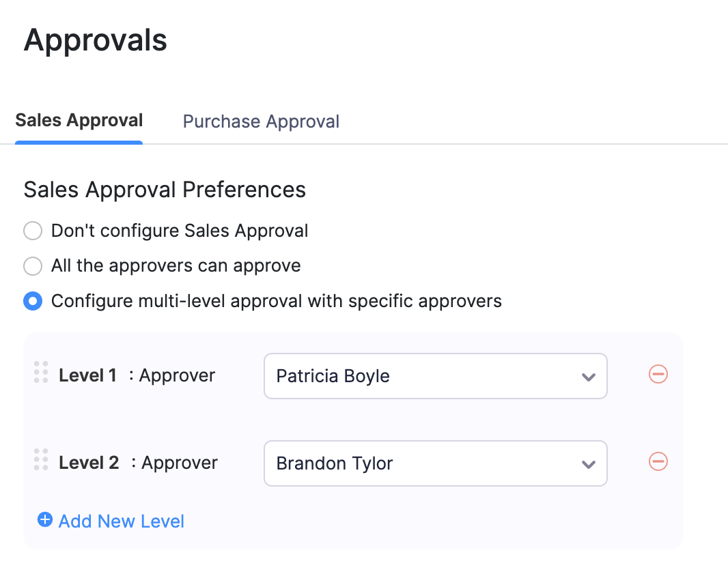Open the Level 2 approver dropdown
This screenshot has height=576, width=728.
pos(435,463)
